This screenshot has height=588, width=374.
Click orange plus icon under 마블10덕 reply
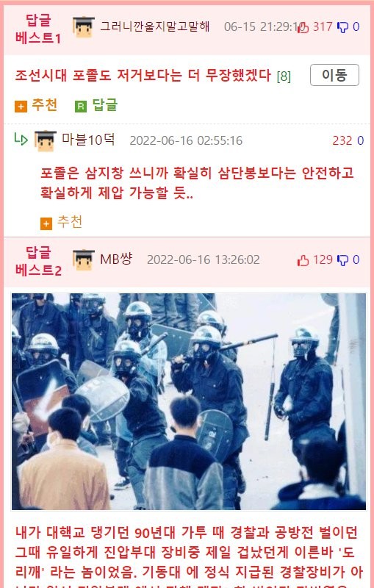click(x=46, y=224)
